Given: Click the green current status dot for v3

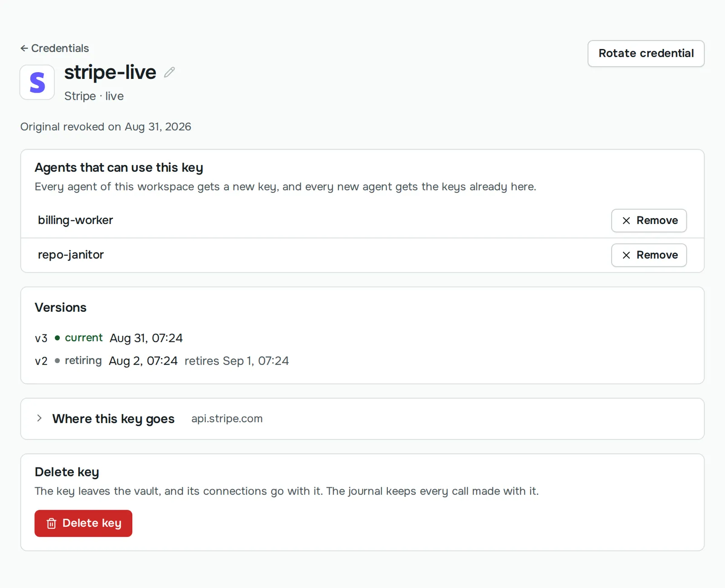Looking at the screenshot, I should point(57,338).
